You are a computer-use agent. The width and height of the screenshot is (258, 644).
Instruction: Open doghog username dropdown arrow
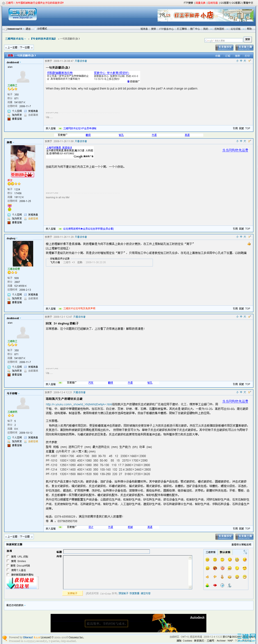17,238
